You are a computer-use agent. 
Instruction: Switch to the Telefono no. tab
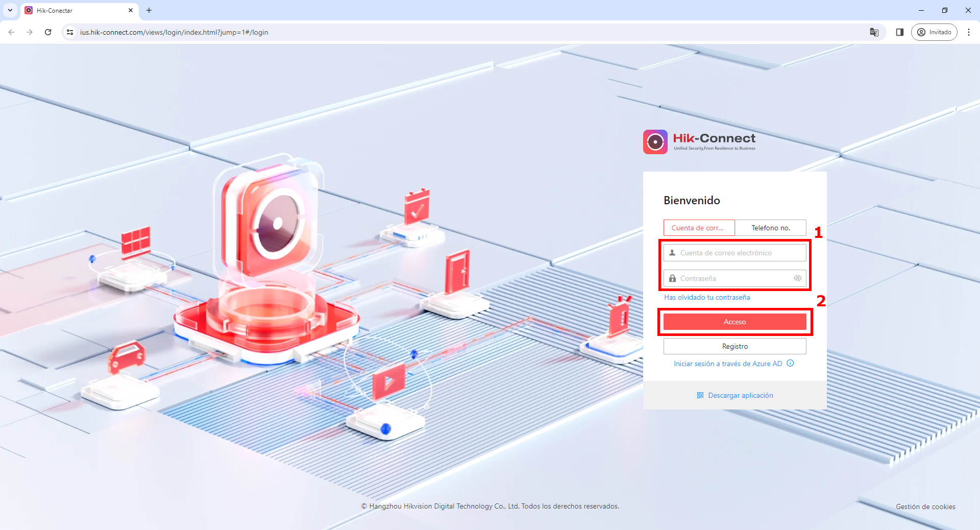(771, 228)
